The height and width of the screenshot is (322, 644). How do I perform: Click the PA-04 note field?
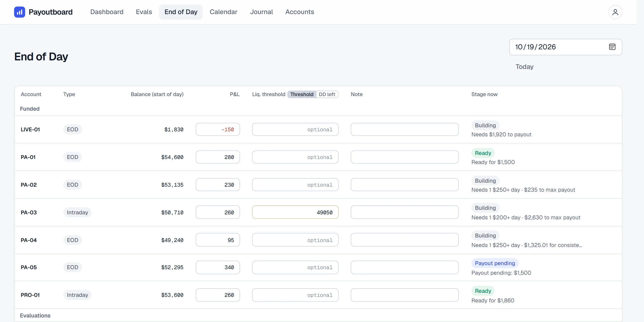(405, 240)
